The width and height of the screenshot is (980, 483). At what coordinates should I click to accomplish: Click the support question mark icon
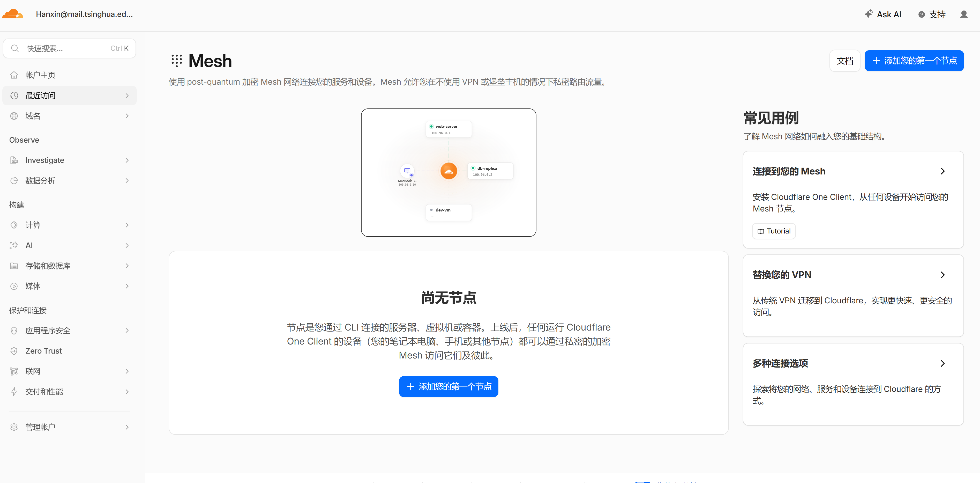pos(921,14)
